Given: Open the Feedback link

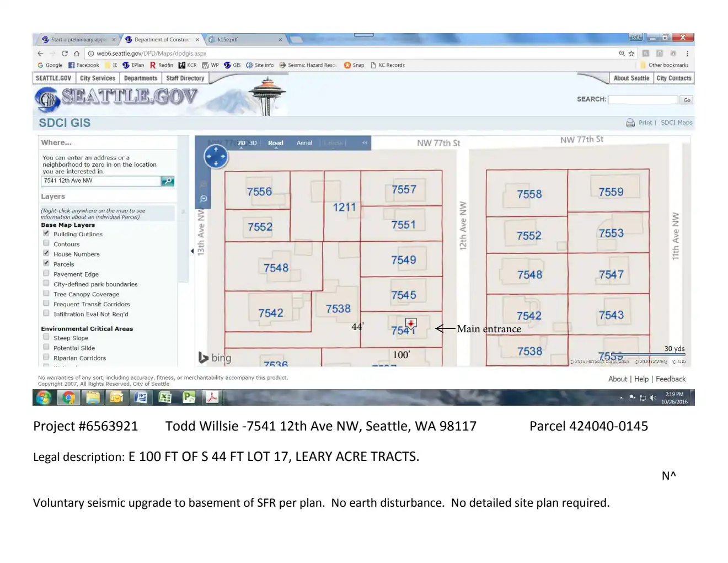Looking at the screenshot, I should coord(671,379).
